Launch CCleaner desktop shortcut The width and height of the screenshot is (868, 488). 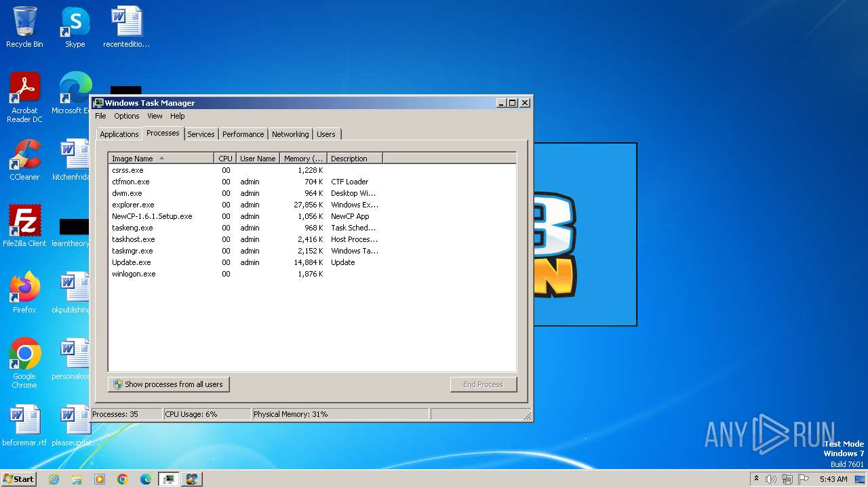click(x=24, y=159)
